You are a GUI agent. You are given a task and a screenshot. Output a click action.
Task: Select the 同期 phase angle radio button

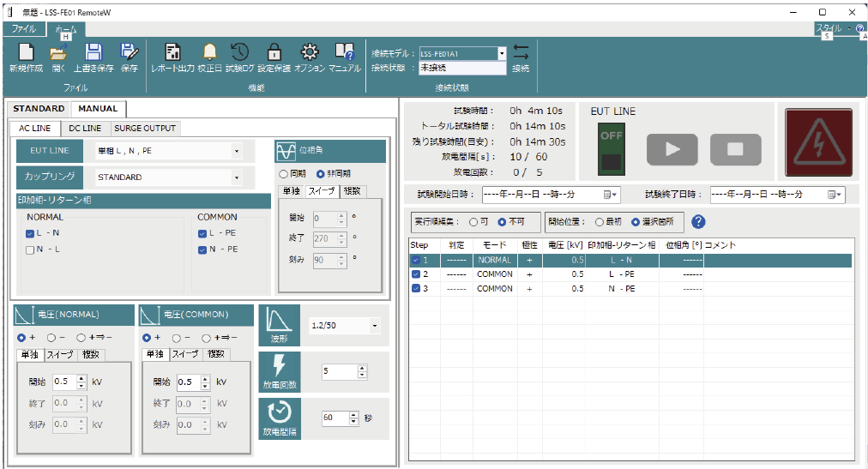[284, 174]
